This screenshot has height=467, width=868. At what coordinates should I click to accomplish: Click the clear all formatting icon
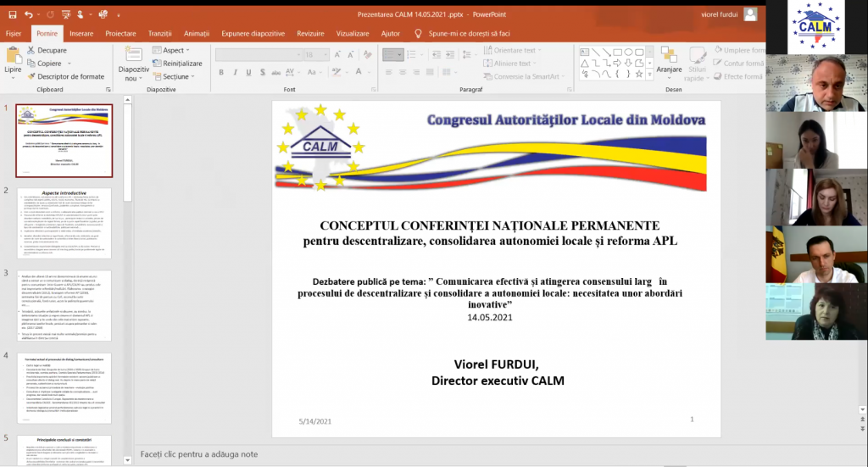(x=368, y=54)
